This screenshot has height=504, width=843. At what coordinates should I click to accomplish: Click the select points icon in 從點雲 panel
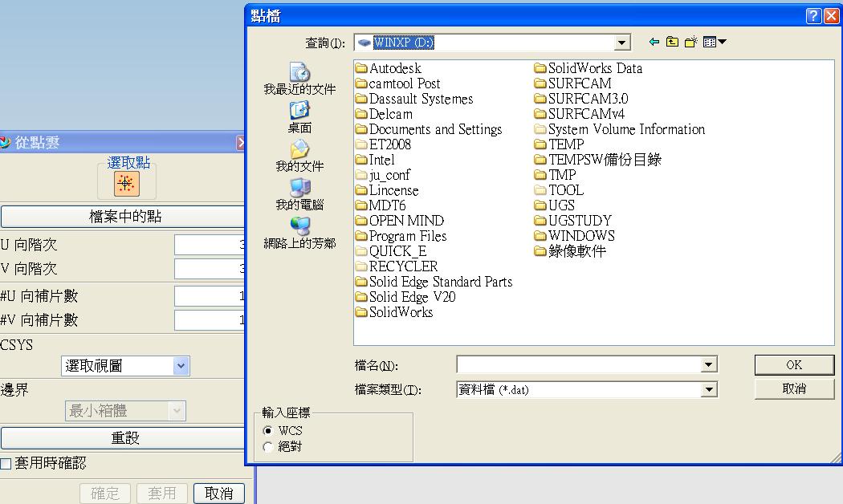pos(126,183)
